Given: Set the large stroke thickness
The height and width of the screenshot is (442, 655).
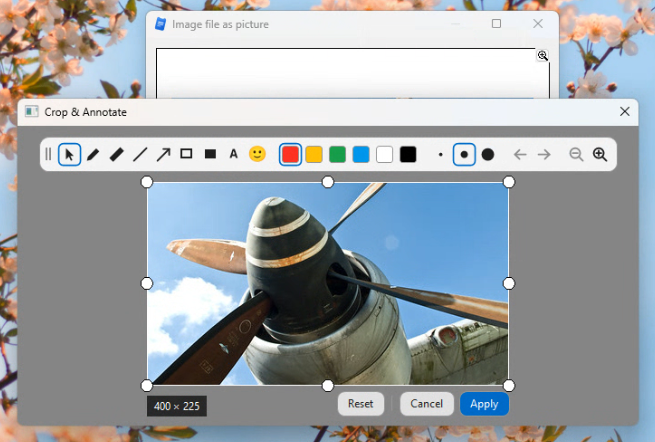Looking at the screenshot, I should coord(487,155).
